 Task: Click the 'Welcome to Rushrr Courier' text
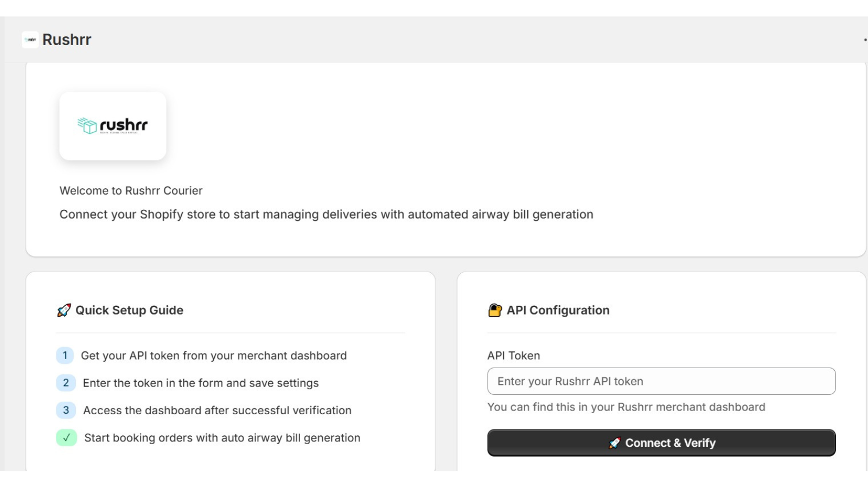131,191
